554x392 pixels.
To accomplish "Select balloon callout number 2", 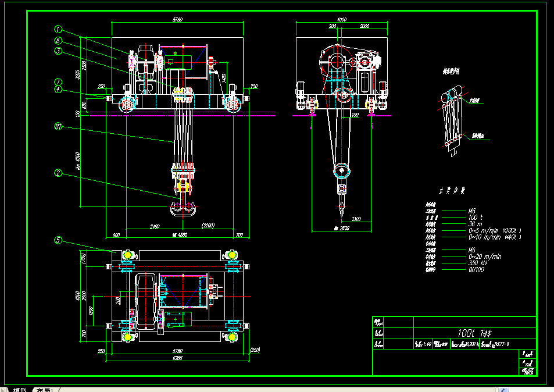I will coord(58,173).
